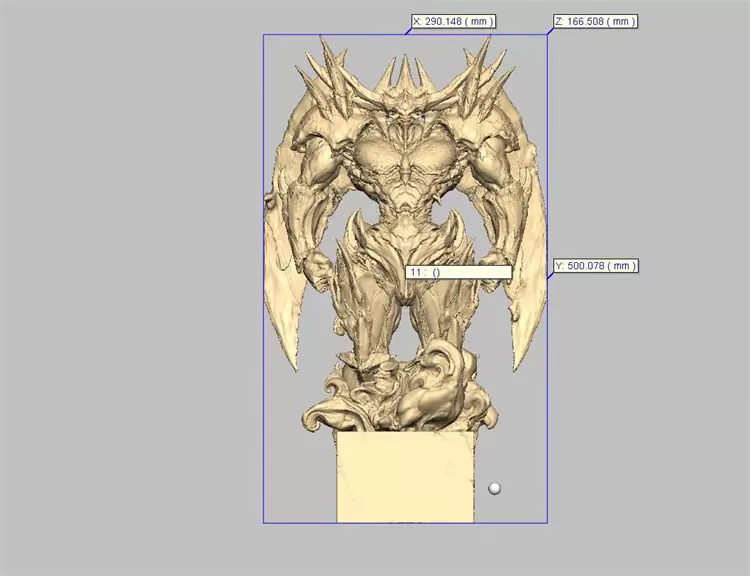Click the Y: 500.078 mm dimension label

595,266
